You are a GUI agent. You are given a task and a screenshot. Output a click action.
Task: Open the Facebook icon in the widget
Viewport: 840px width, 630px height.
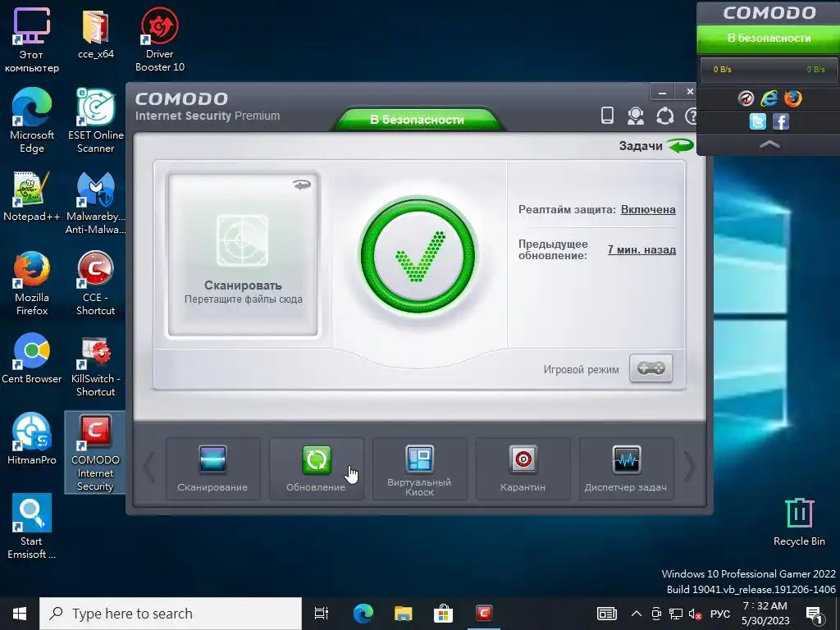click(x=781, y=121)
